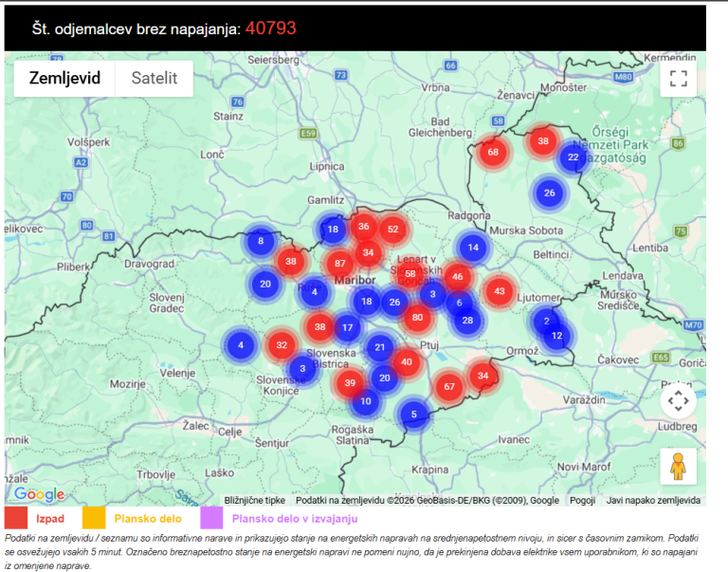Toggle fullscreen map view

678,79
